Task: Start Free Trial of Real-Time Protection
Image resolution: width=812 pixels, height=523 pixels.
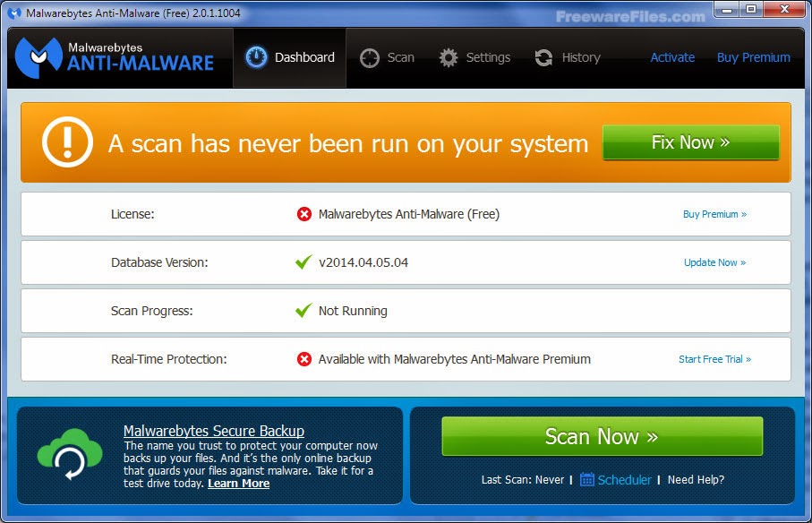Action: (x=714, y=359)
